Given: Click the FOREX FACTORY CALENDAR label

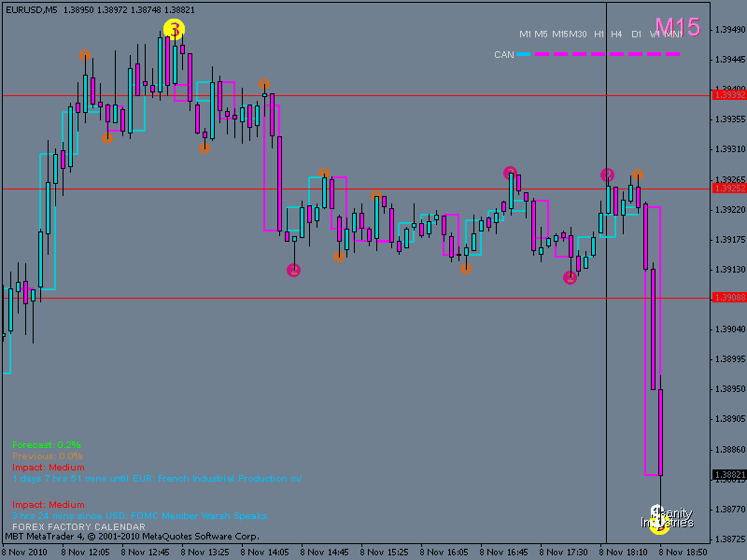Looking at the screenshot, I should pos(78,526).
